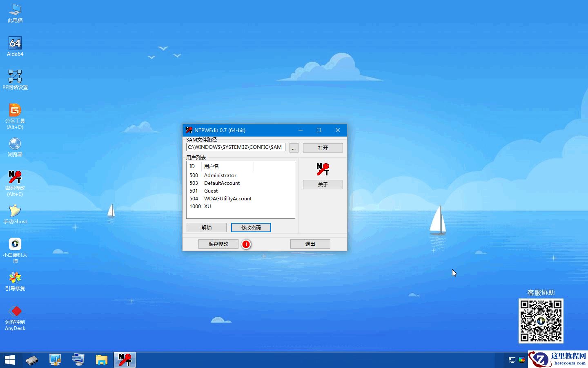588x368 pixels.
Task: Click the Windows Start button
Action: point(9,359)
